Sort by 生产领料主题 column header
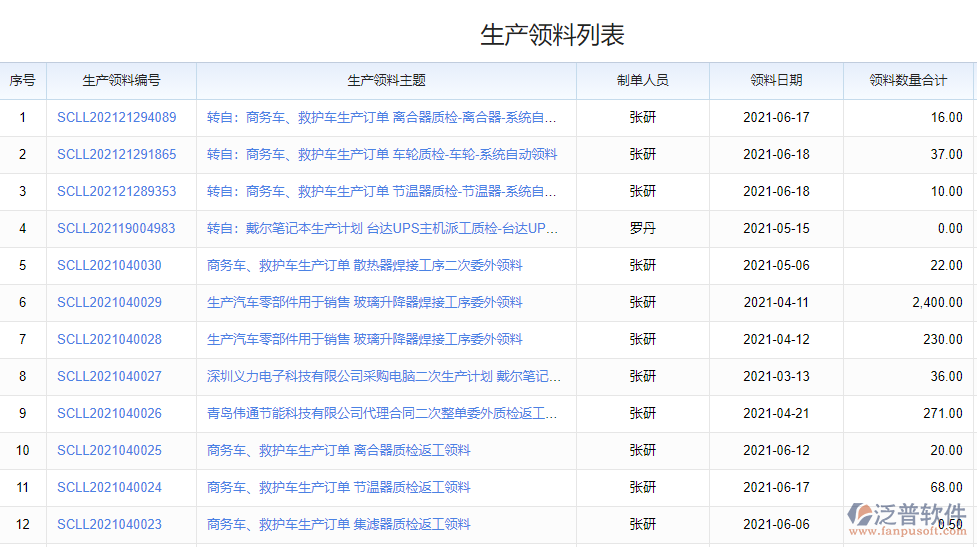This screenshot has height=547, width=977. (x=386, y=80)
